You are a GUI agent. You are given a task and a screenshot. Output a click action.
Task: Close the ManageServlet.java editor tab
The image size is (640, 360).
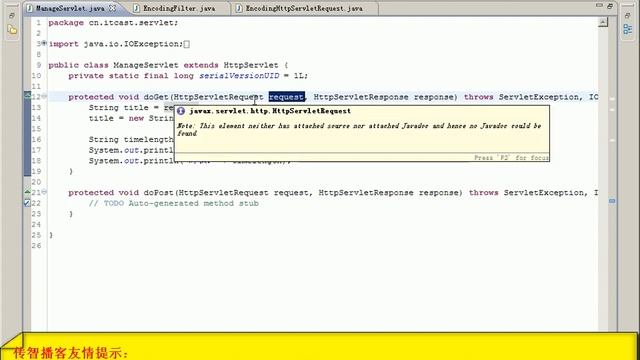(x=112, y=8)
